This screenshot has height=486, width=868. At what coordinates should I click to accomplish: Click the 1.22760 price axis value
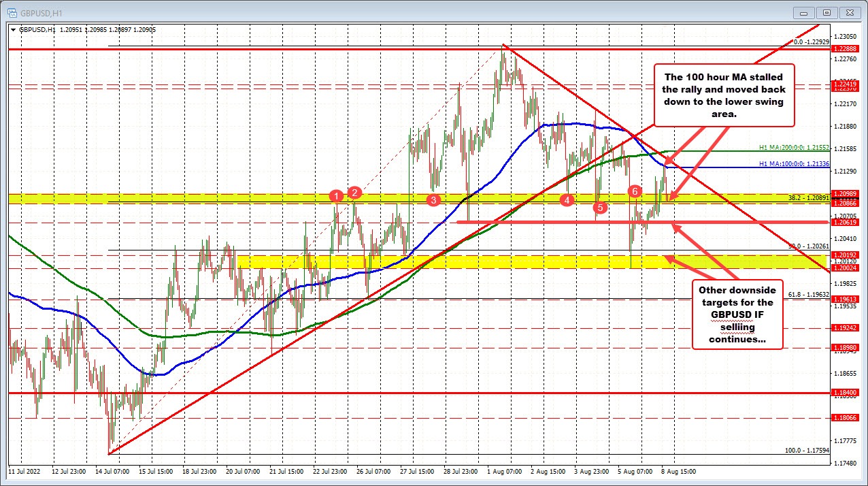tap(846, 59)
